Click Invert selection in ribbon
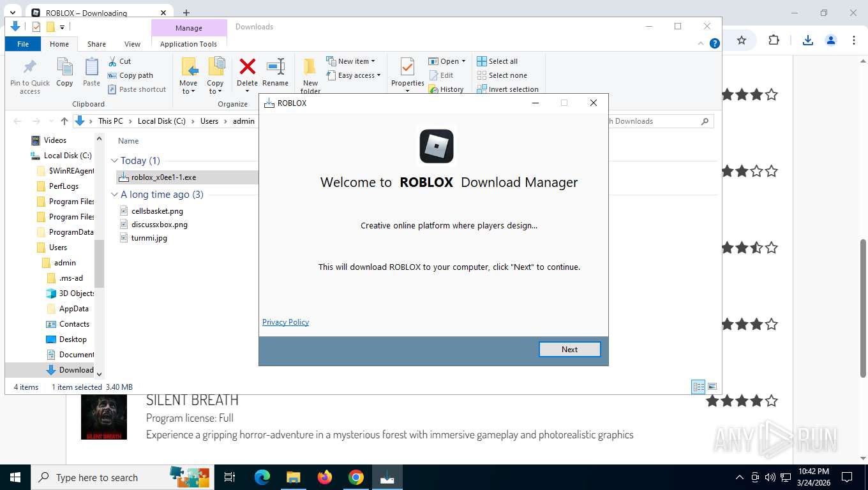The height and width of the screenshot is (490, 868). coord(507,89)
